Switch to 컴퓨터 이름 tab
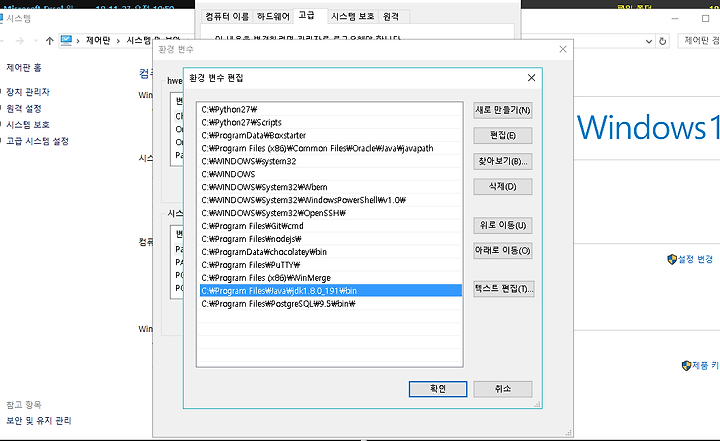720x441 pixels. pyautogui.click(x=227, y=17)
